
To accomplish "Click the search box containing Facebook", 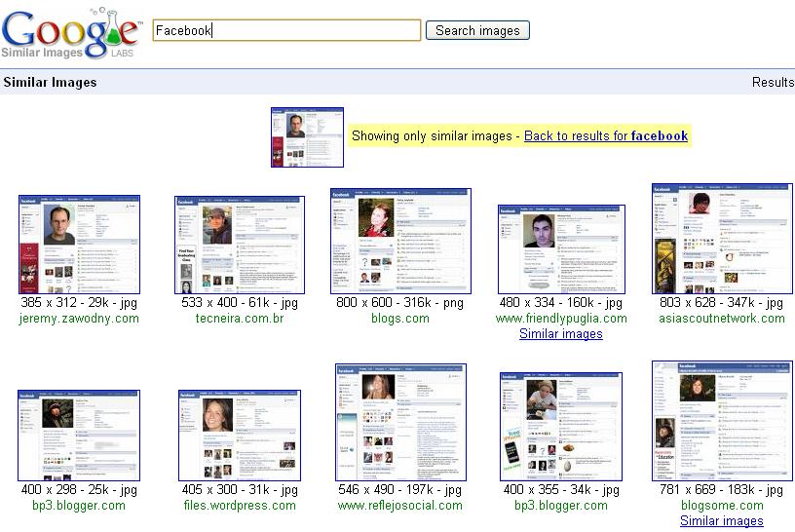I will pos(286,30).
